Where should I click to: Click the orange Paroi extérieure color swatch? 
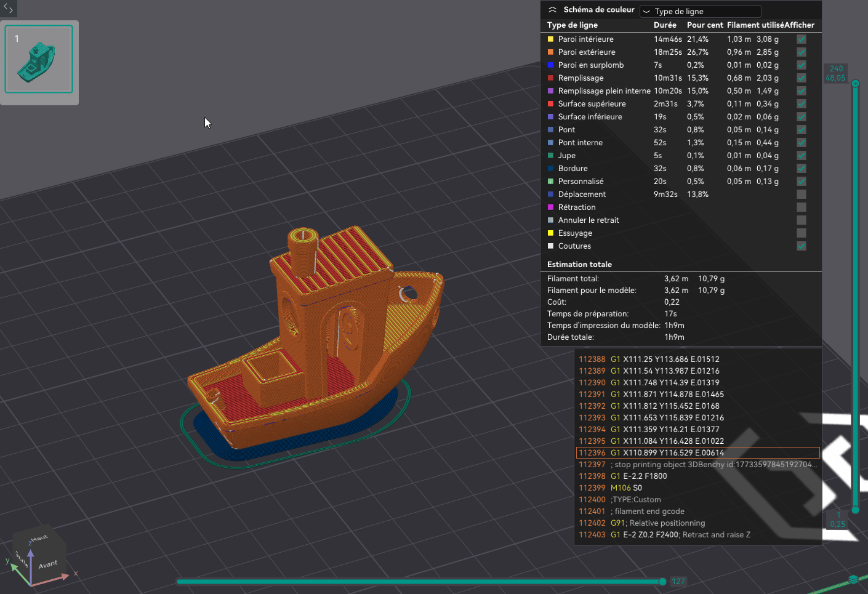(550, 52)
